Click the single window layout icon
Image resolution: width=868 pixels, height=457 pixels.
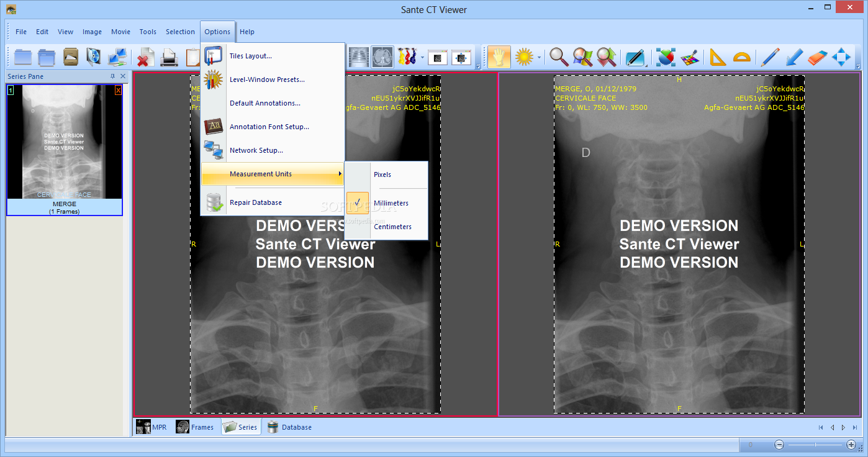point(438,57)
